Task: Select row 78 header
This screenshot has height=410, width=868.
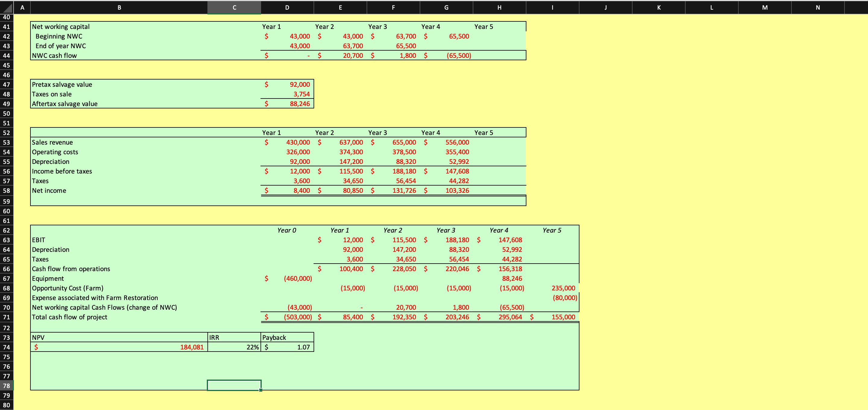Action: (6, 386)
